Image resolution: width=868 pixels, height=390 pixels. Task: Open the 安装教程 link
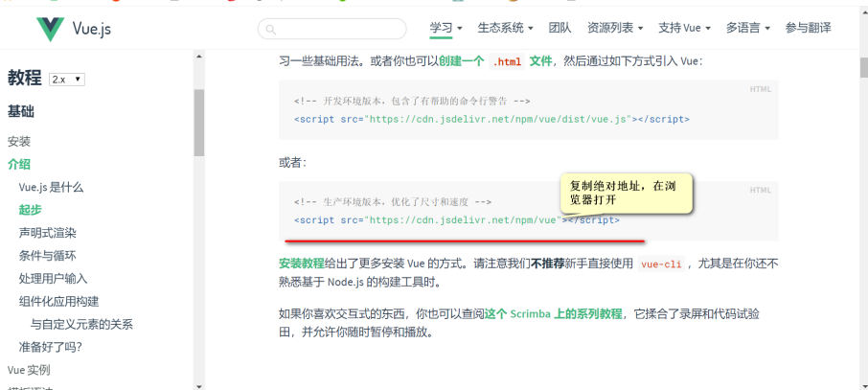302,264
